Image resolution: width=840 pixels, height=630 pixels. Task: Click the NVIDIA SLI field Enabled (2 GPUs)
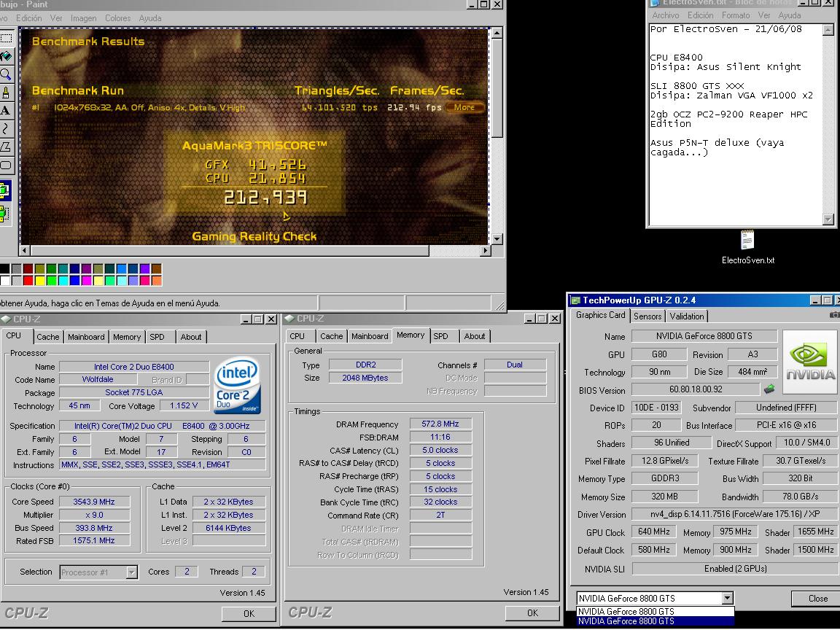[x=735, y=569]
